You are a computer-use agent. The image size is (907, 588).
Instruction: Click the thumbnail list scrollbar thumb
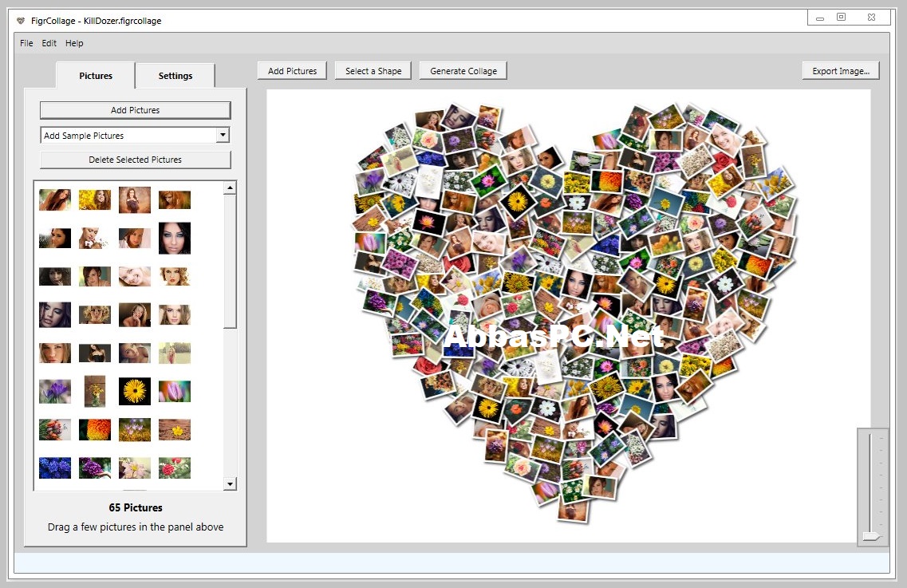pos(231,261)
